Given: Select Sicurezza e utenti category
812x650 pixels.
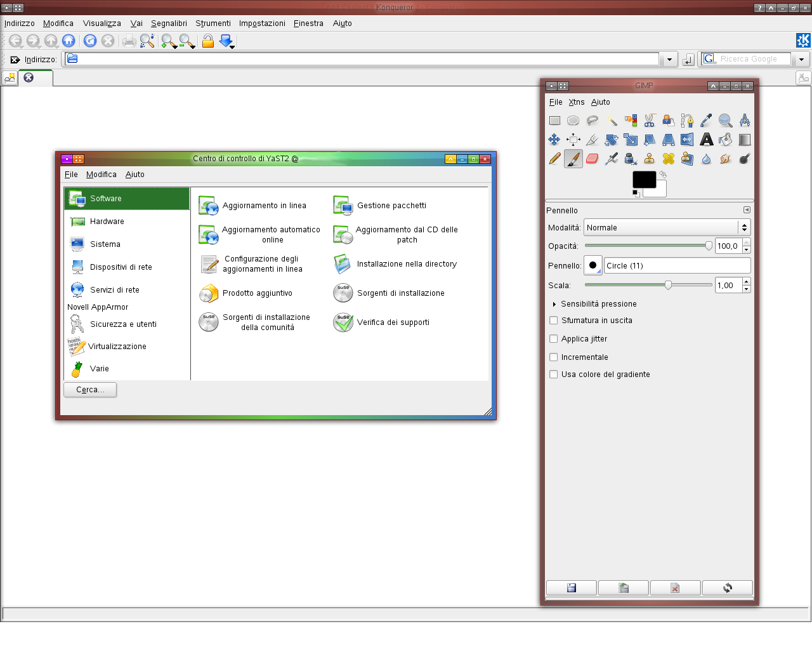Looking at the screenshot, I should click(x=127, y=324).
